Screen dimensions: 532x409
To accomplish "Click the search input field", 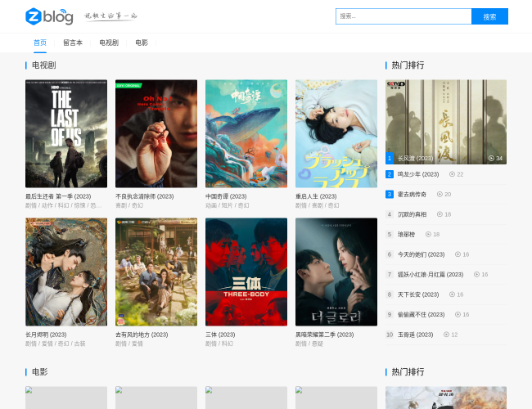I will point(404,16).
